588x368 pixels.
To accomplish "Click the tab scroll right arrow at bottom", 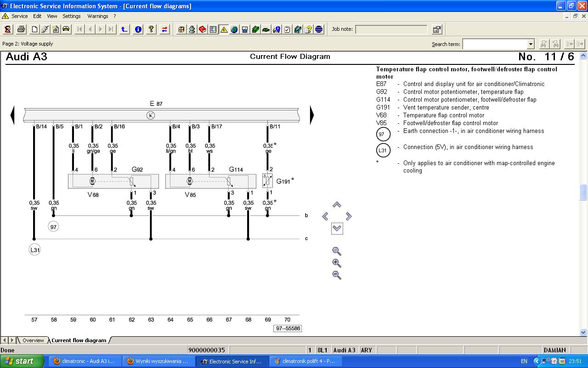I will pos(12,340).
